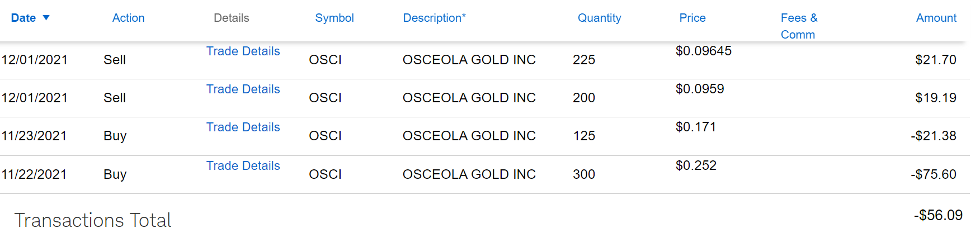View Trade Details for 11/22/2021 buy
This screenshot has height=247, width=980.
point(243,166)
